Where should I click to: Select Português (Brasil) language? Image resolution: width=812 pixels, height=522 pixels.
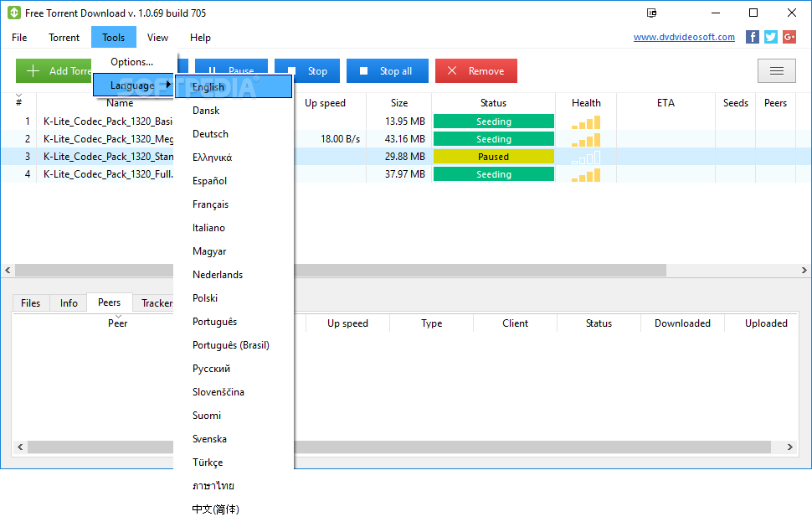[234, 344]
